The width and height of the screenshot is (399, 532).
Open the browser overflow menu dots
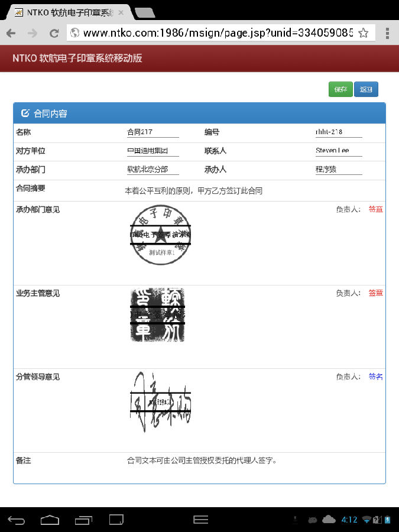click(x=387, y=33)
